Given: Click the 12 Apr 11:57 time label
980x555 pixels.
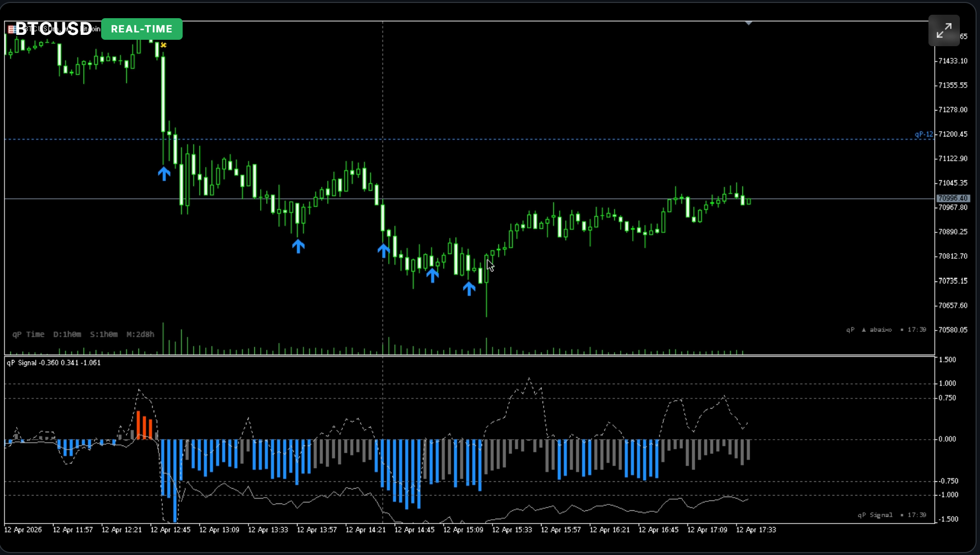Looking at the screenshot, I should pyautogui.click(x=73, y=530).
